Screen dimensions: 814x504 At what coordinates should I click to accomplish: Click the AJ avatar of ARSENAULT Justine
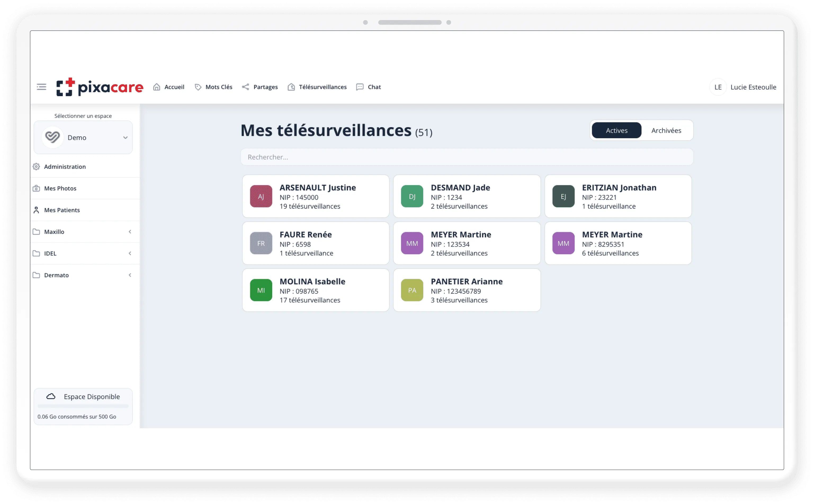pos(261,196)
